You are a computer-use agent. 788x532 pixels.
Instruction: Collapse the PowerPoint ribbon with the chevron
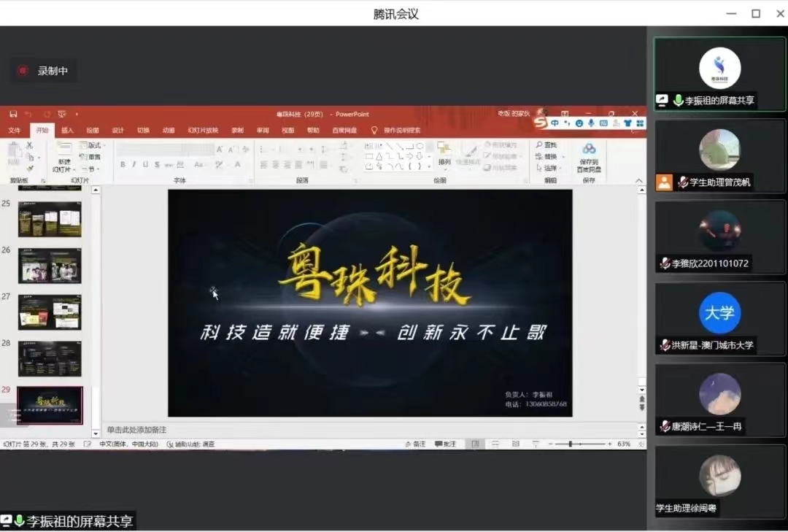coord(638,180)
